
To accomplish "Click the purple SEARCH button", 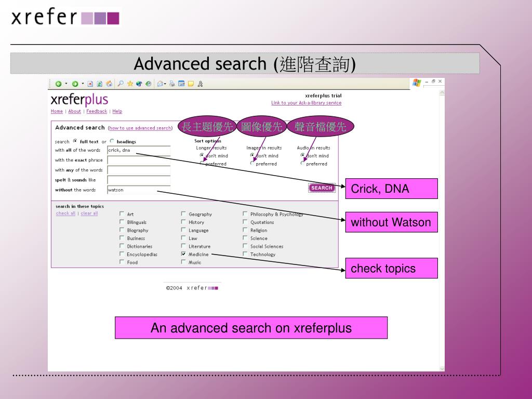I will [322, 188].
